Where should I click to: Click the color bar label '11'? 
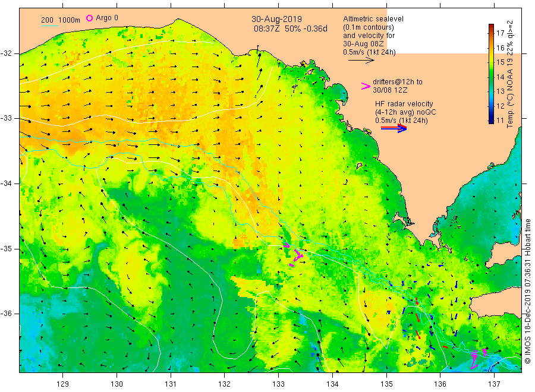(x=500, y=120)
